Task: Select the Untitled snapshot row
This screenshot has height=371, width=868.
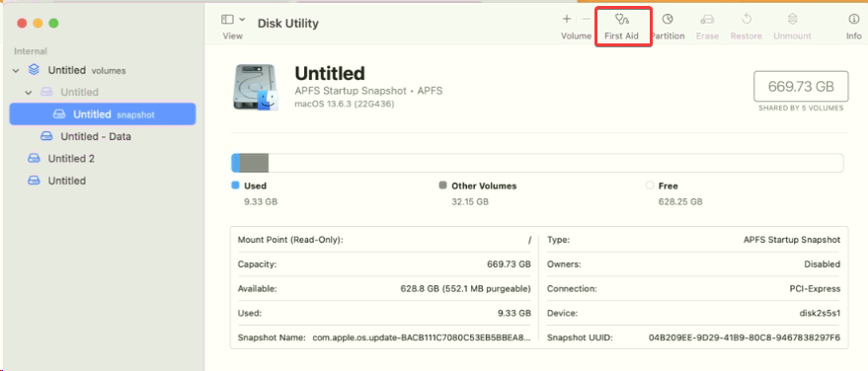Action: pyautogui.click(x=103, y=113)
